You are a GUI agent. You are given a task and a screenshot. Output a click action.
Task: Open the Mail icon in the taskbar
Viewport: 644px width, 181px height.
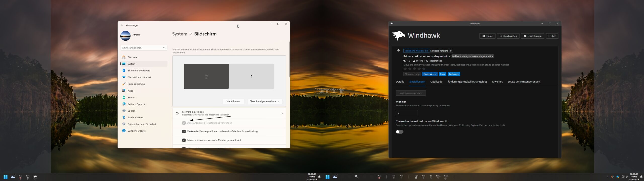pyautogui.click(x=423, y=177)
